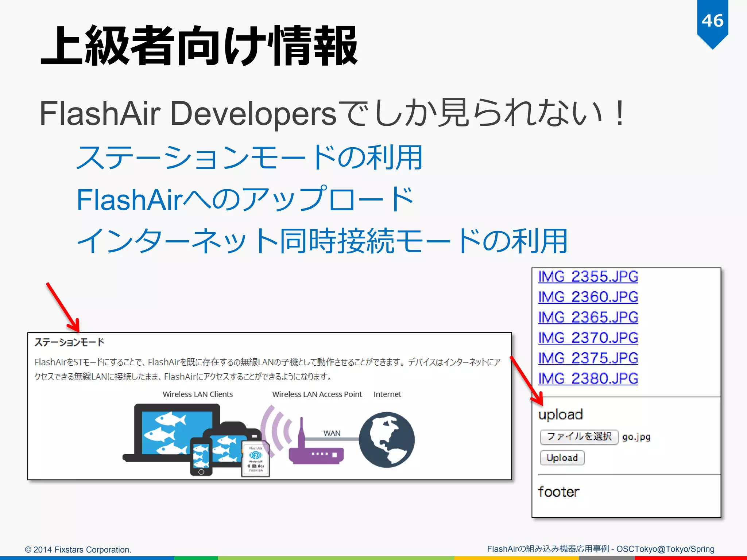Open the IMG_2380.JPG link
The image size is (747, 560).
(x=588, y=379)
